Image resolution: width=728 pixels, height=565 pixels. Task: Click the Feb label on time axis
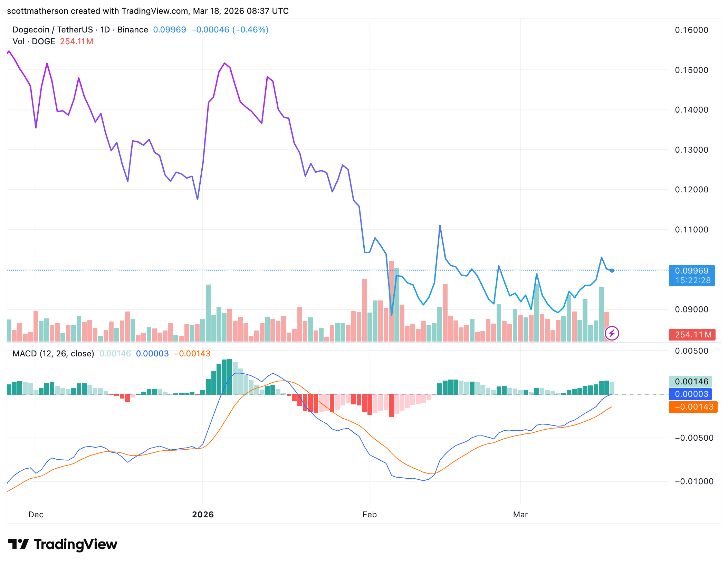[370, 515]
